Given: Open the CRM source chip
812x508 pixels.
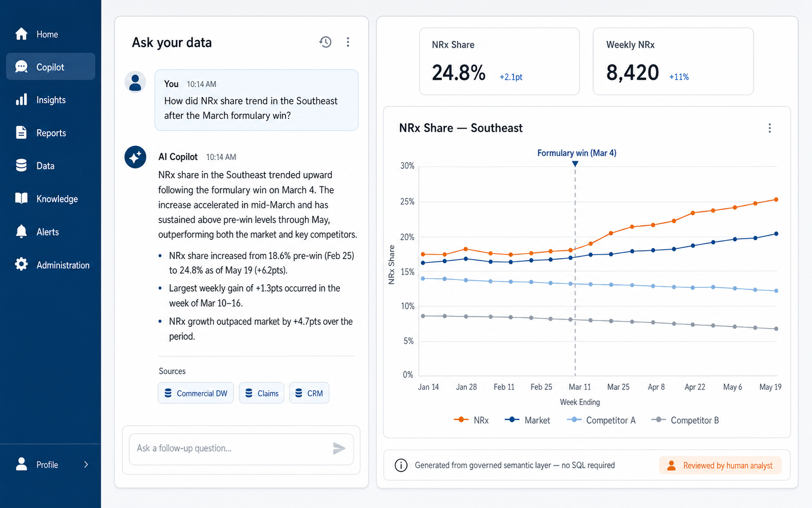Looking at the screenshot, I should 309,393.
